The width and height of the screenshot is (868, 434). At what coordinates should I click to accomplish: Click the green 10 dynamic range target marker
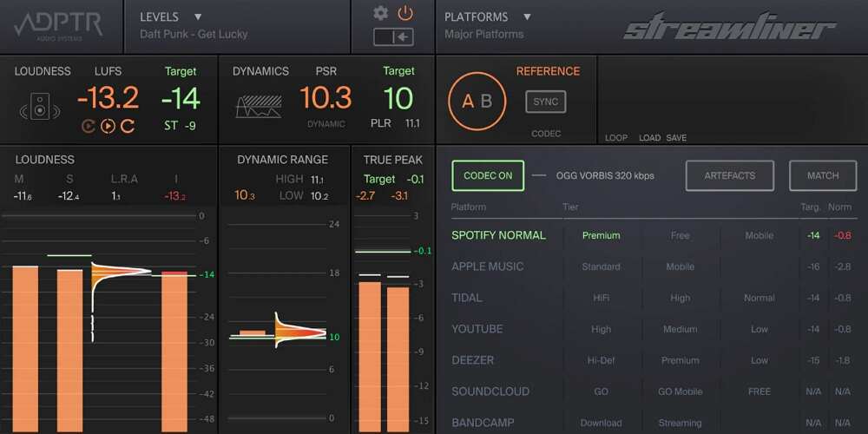point(335,337)
